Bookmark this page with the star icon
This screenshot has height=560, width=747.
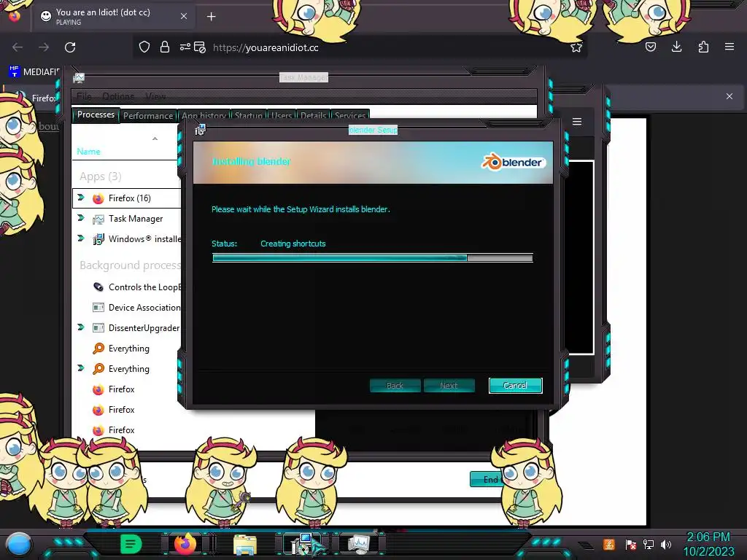pyautogui.click(x=576, y=47)
